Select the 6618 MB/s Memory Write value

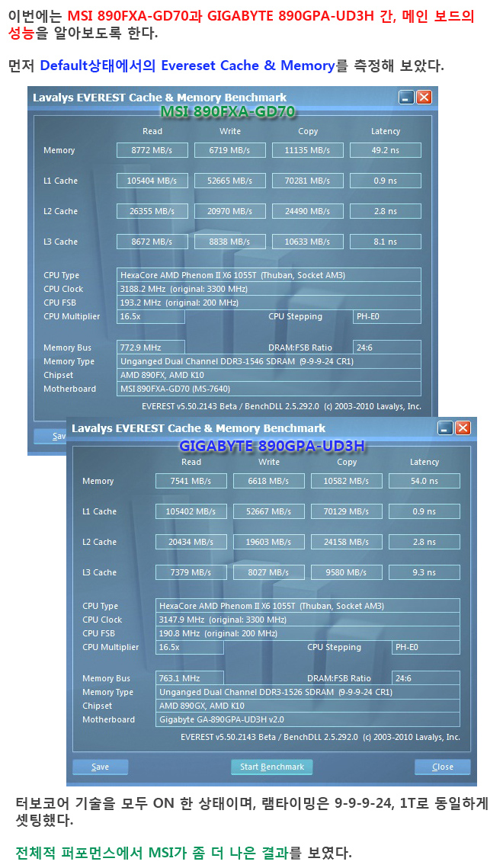268,481
